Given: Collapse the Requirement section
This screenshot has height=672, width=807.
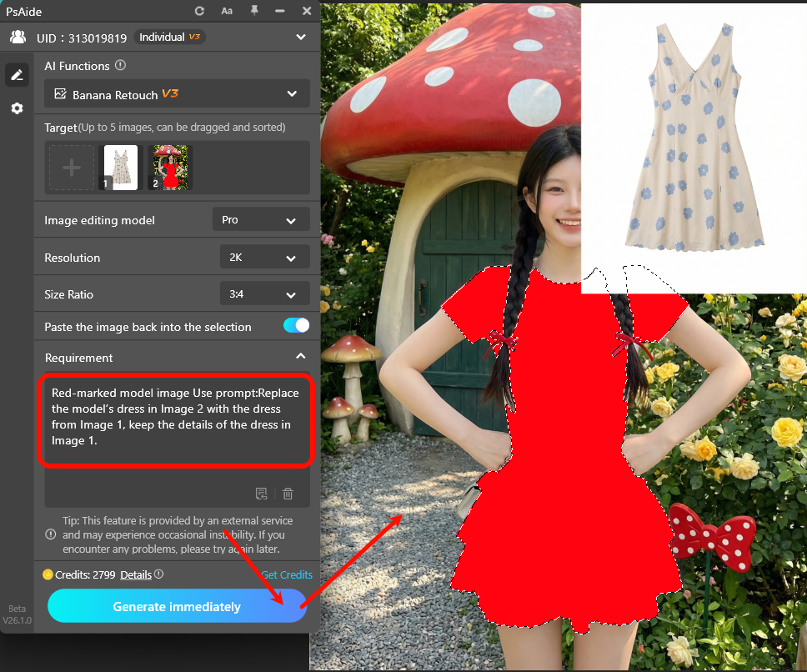Looking at the screenshot, I should [300, 355].
